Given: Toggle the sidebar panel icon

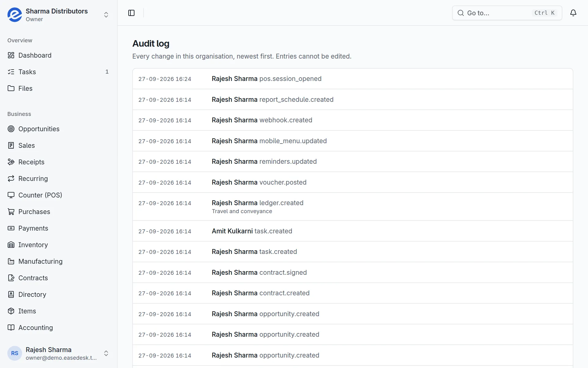Looking at the screenshot, I should coord(131,13).
